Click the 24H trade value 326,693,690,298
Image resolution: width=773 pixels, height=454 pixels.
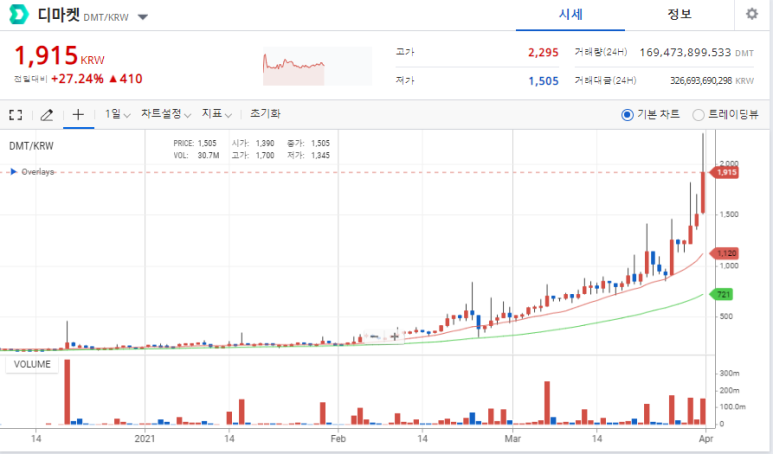point(701,81)
